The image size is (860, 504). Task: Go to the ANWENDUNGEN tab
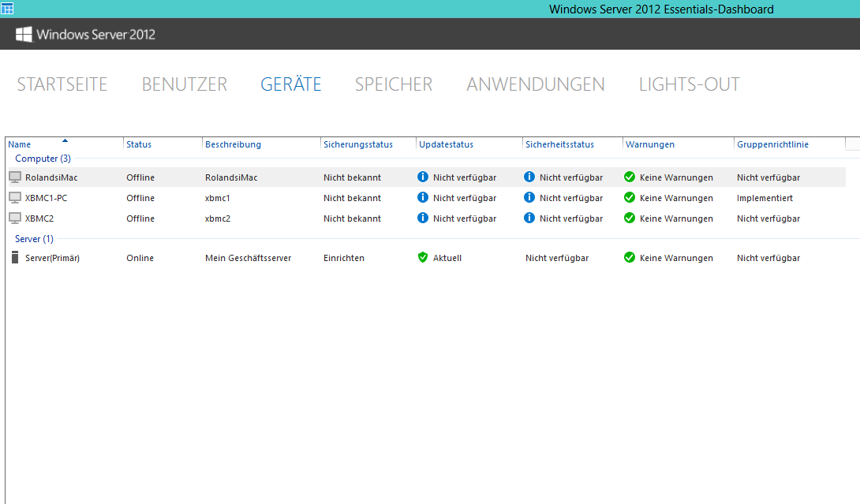click(536, 84)
